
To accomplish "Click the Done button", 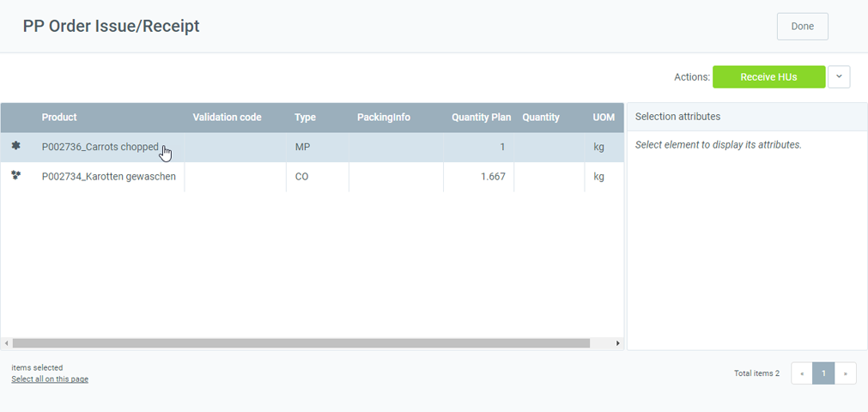I will point(802,27).
